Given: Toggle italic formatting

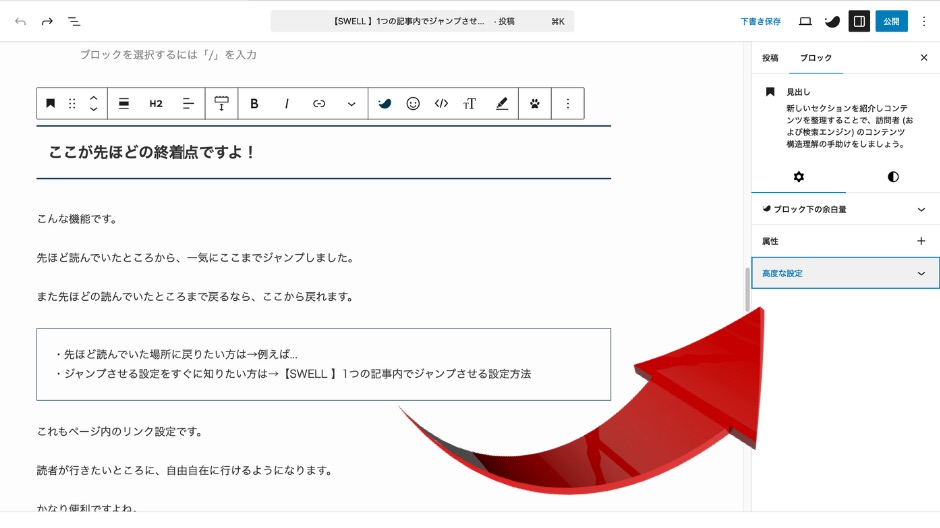Looking at the screenshot, I should coord(287,104).
